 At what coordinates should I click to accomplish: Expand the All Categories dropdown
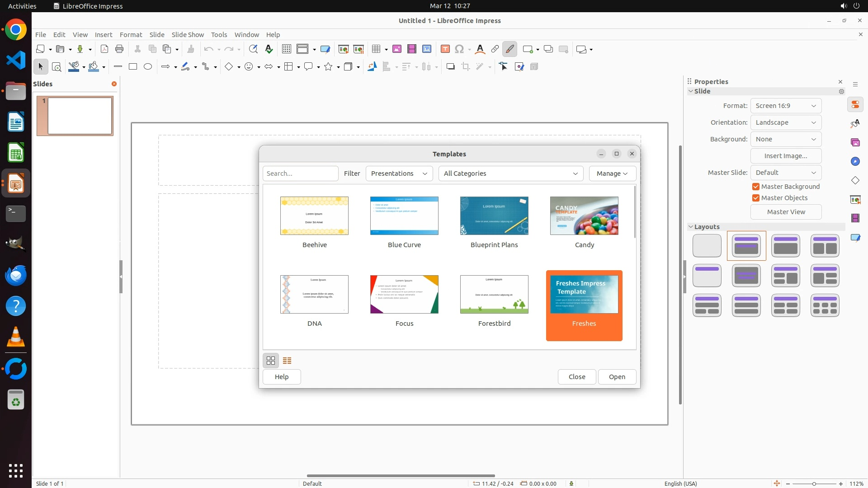[x=510, y=174]
